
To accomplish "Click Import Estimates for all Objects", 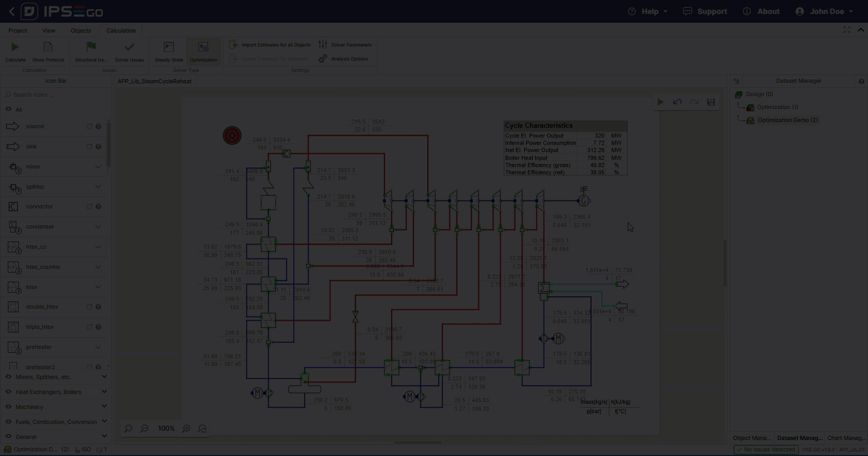I will [271, 45].
